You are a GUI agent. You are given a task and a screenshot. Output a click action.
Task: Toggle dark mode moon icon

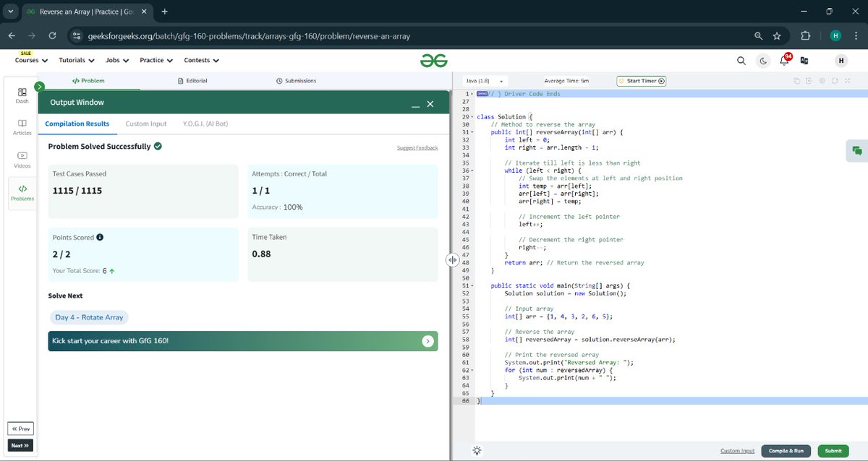click(763, 61)
